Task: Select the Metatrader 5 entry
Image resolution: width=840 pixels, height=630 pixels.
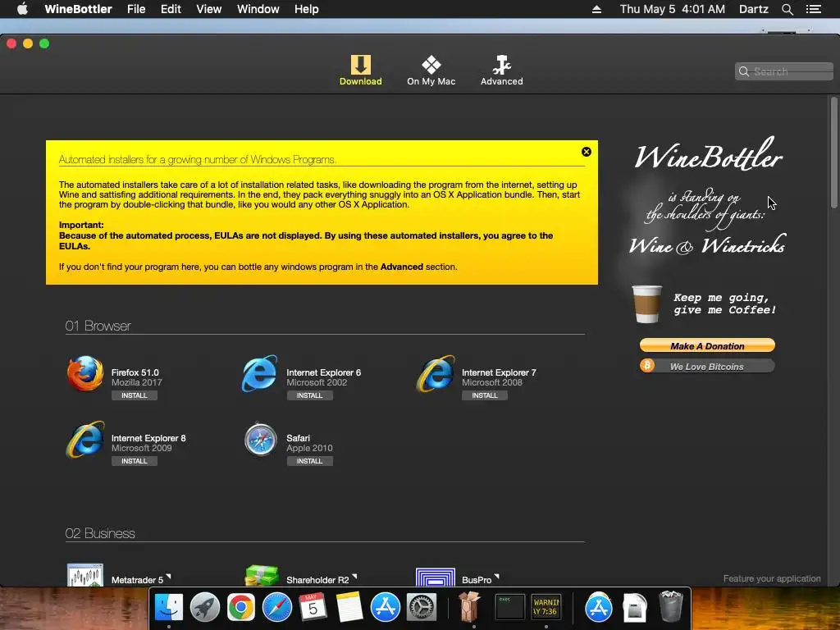Action: pos(119,577)
